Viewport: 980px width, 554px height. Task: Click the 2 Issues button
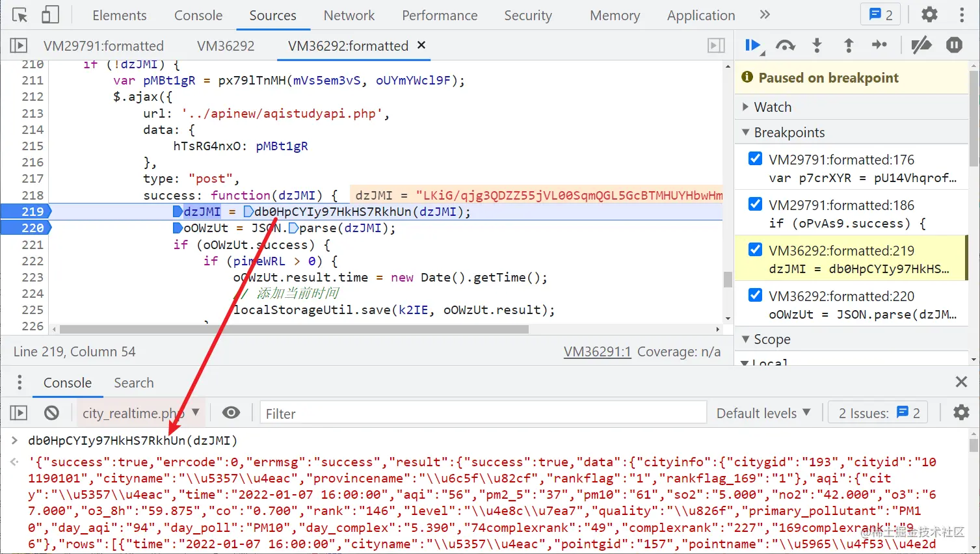point(879,413)
